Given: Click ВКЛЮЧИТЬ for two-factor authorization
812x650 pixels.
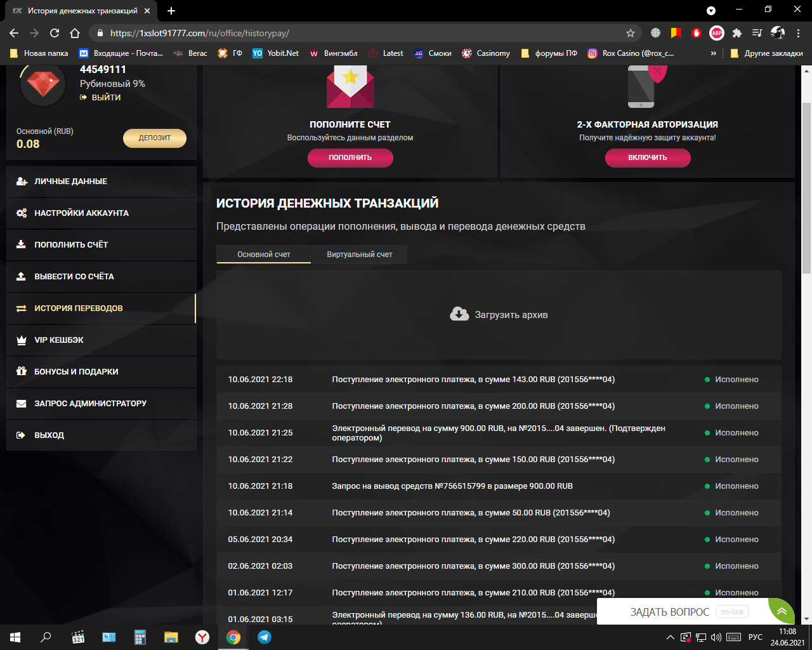Looking at the screenshot, I should click(x=648, y=157).
